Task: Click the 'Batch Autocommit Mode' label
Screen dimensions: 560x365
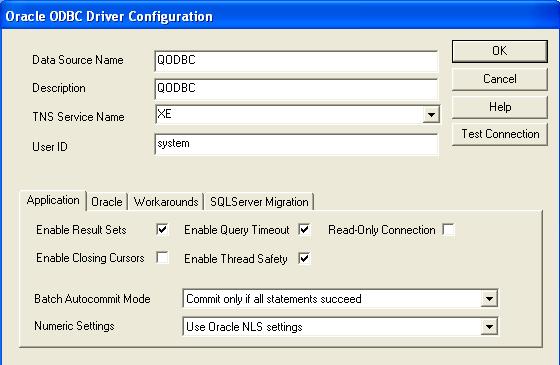Action: click(x=92, y=299)
